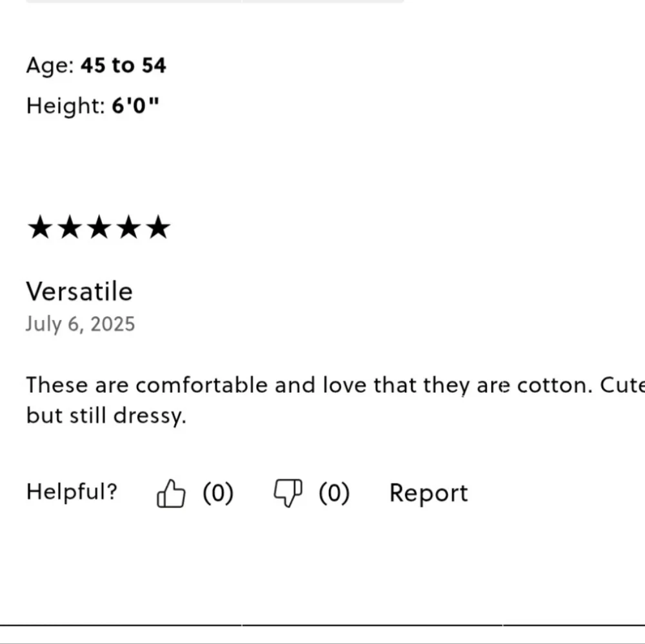The width and height of the screenshot is (645, 644).
Task: Click the thumbs down vote count (0)
Action: coord(334,493)
